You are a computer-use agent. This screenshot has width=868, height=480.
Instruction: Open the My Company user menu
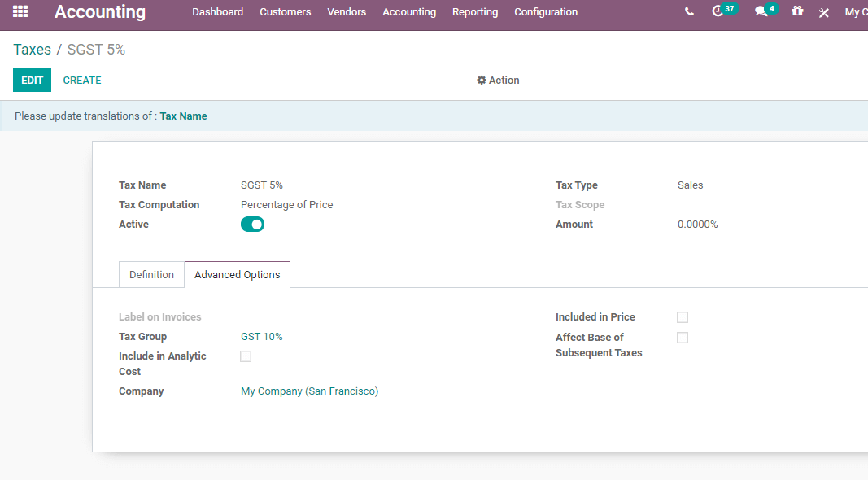coord(856,11)
